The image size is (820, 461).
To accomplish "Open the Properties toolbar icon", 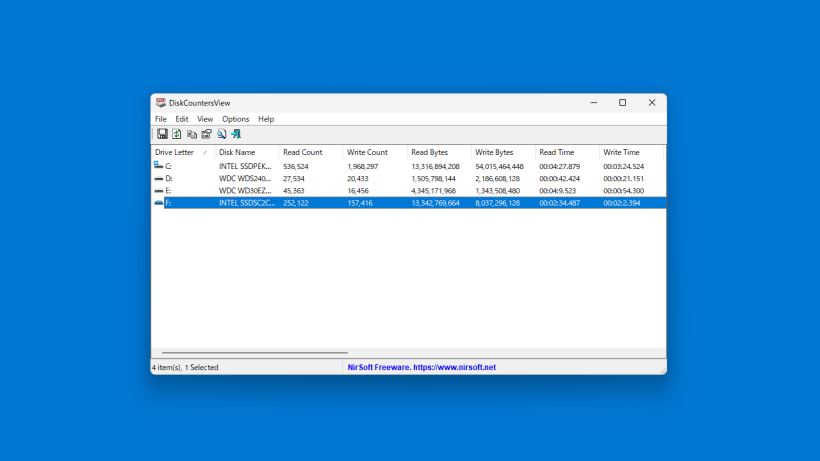I will point(207,134).
